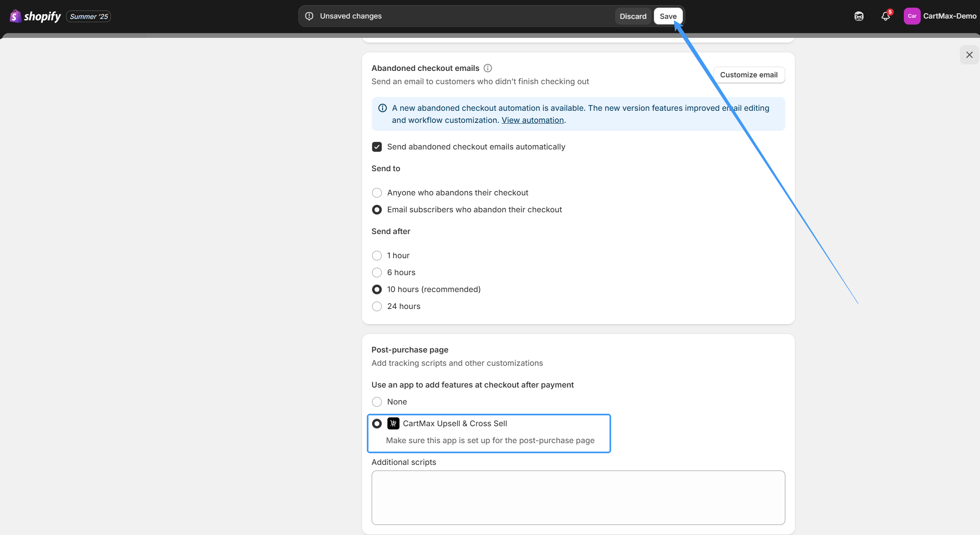Select 24 hours send after option
Screen dimensions: 980x535
(377, 306)
